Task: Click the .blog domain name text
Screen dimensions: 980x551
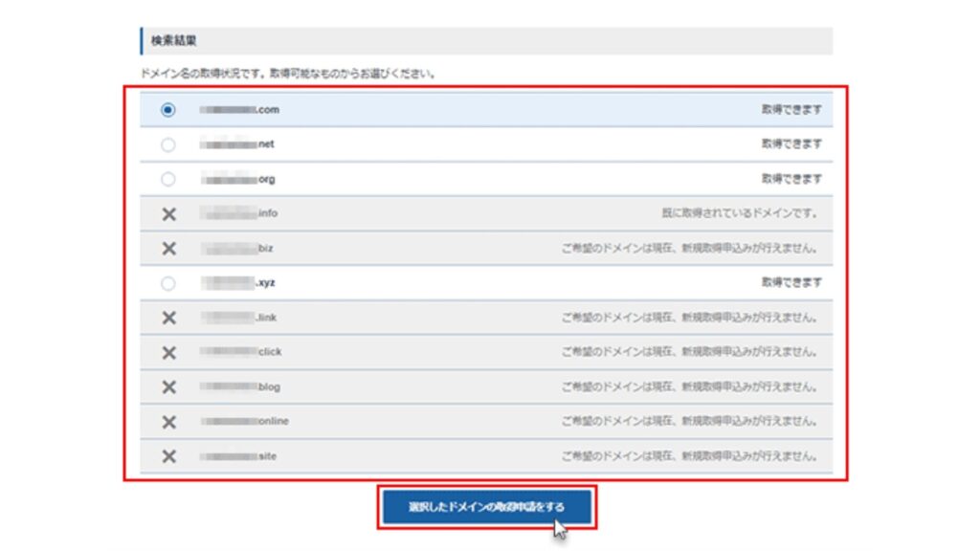Action: point(240,387)
